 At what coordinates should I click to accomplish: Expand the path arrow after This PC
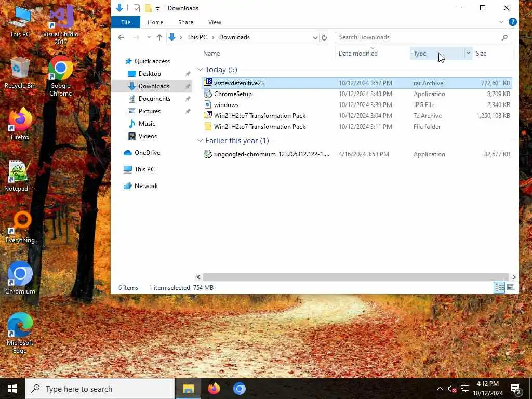click(213, 37)
